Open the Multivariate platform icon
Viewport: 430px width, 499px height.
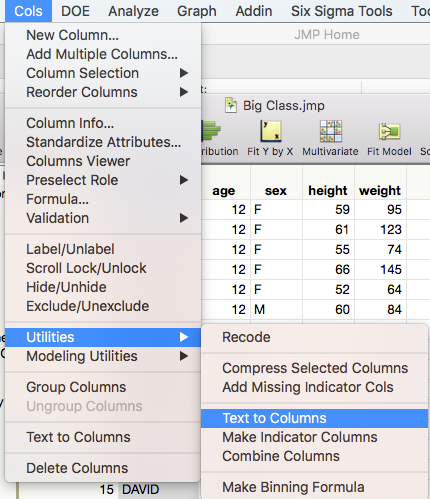331,131
